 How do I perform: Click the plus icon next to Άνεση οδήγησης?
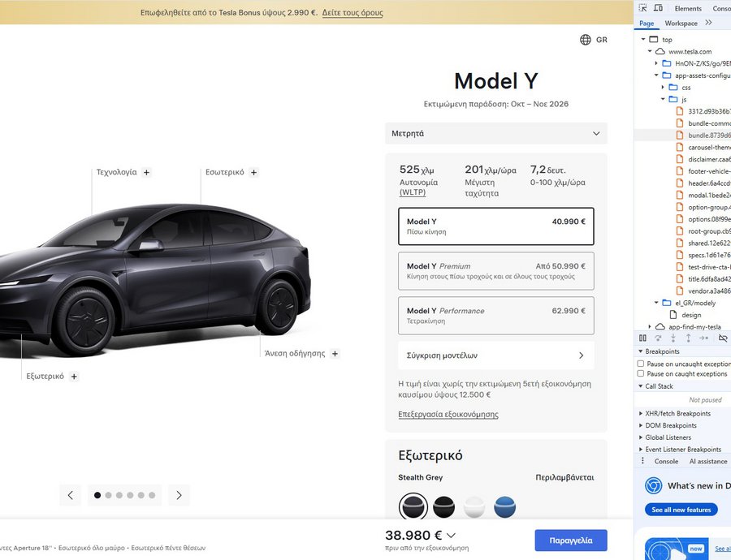pyautogui.click(x=335, y=354)
